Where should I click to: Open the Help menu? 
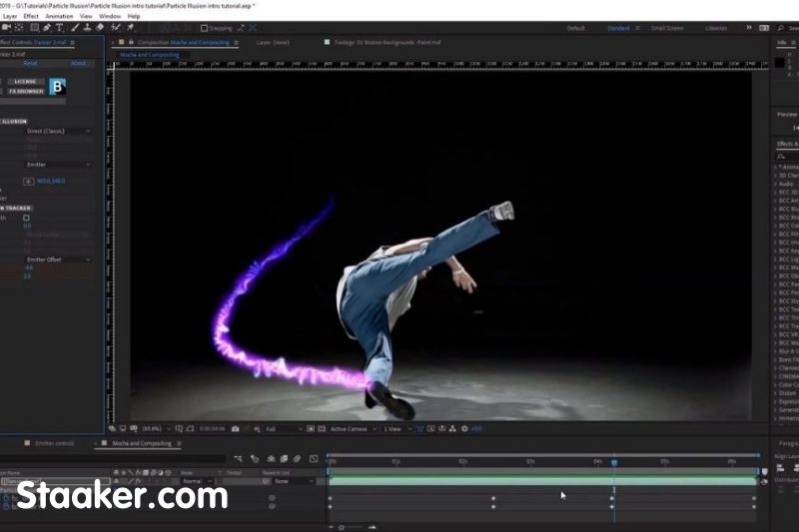point(134,16)
